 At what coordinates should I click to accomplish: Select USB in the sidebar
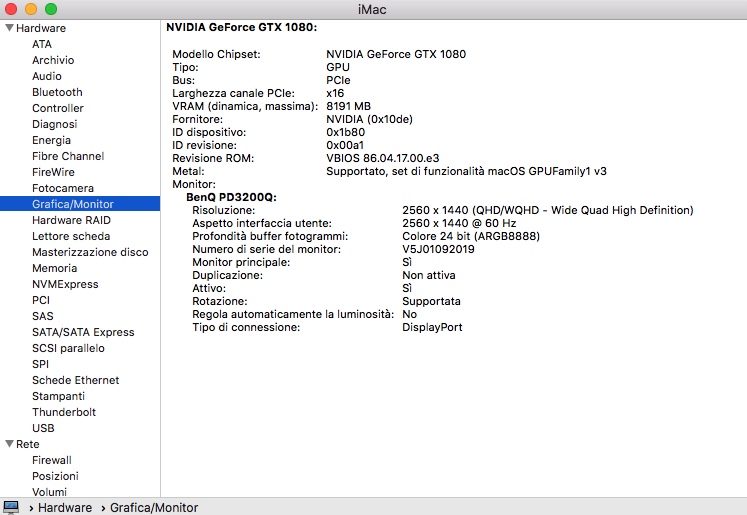(x=43, y=428)
